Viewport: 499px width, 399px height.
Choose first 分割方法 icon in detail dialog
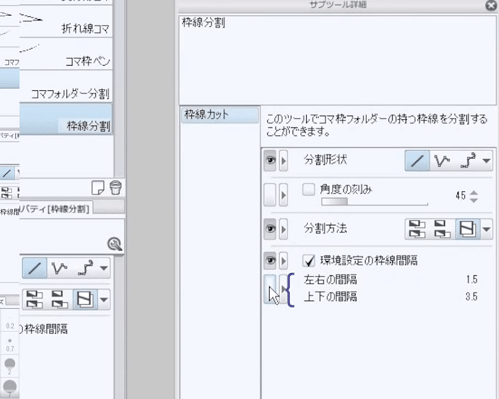coord(417,229)
